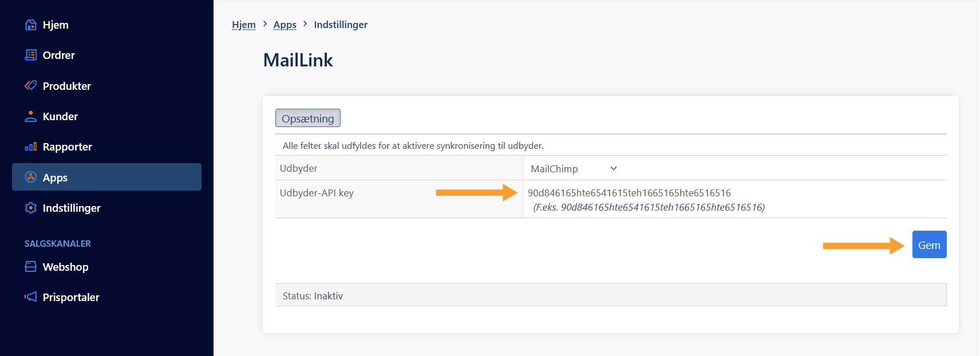Click the chevron next to MailChimp

(614, 168)
